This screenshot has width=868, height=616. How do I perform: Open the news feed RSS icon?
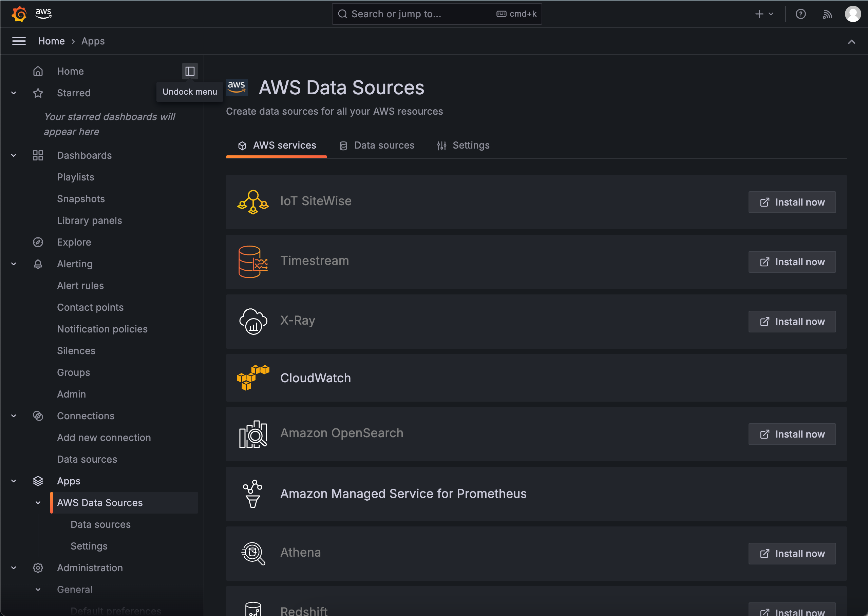click(x=827, y=14)
